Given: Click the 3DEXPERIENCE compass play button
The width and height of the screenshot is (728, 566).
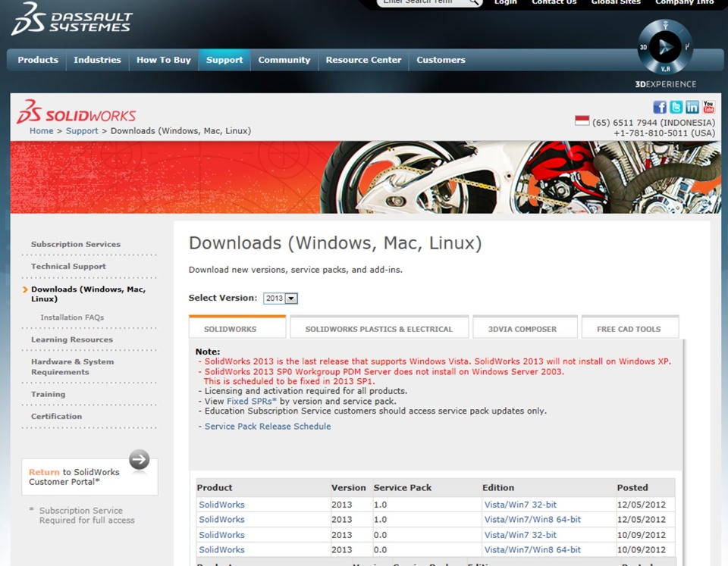Looking at the screenshot, I should coord(665,47).
